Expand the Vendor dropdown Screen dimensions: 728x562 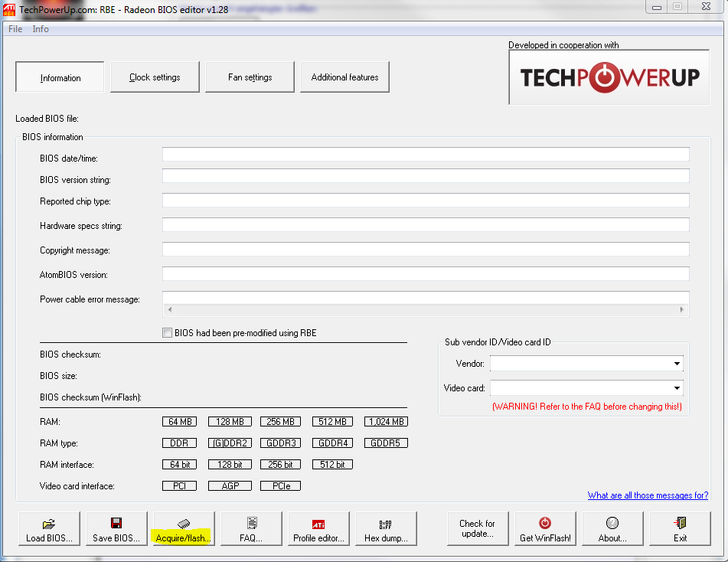tap(677, 363)
